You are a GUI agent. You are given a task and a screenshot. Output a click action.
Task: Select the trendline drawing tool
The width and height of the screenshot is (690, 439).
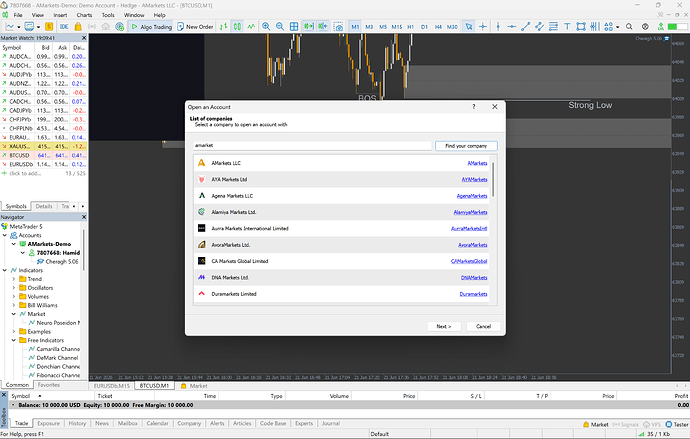pos(525,27)
